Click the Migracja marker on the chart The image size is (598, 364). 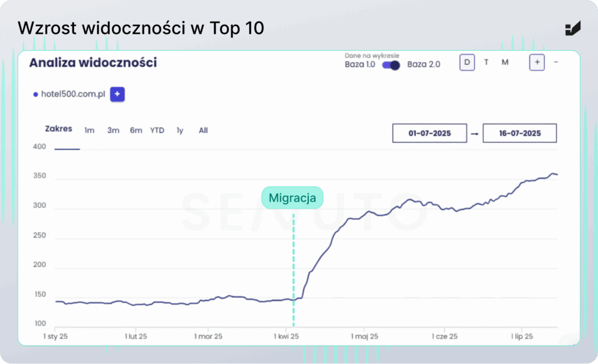[x=292, y=198]
